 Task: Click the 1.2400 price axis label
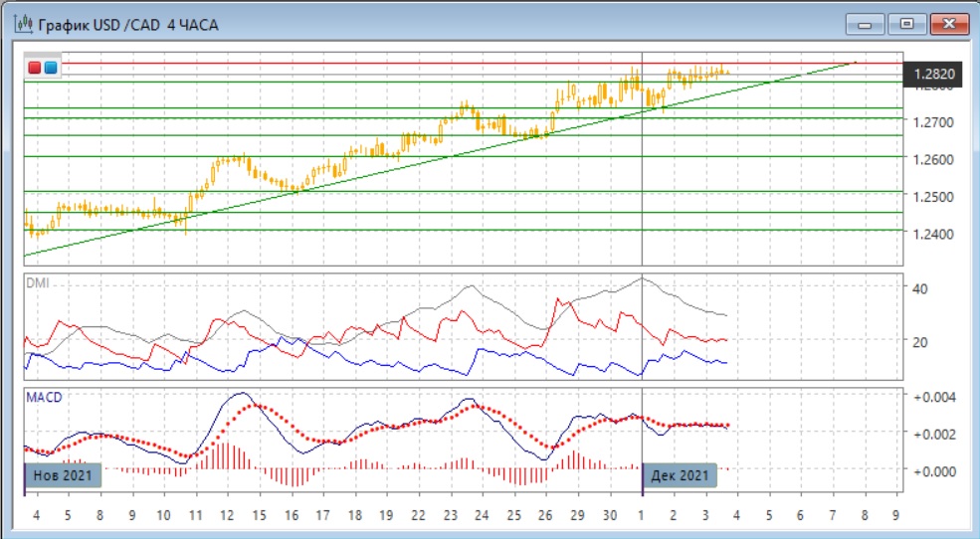pyautogui.click(x=933, y=235)
